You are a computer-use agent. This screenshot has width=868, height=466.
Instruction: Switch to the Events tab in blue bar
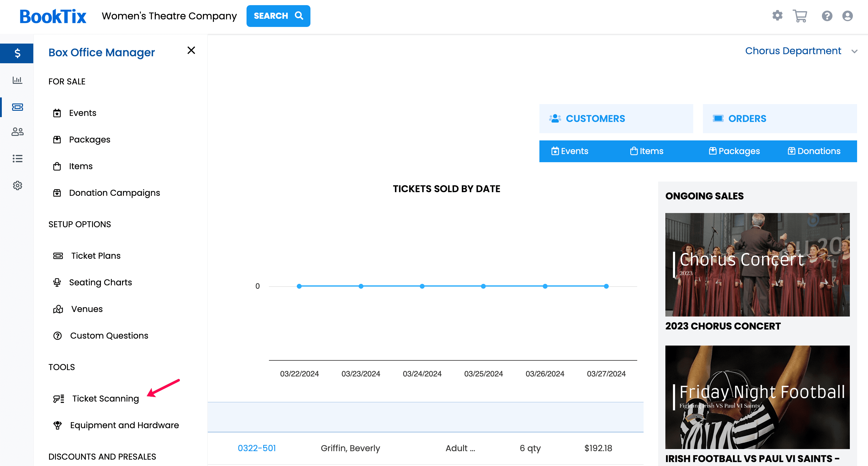(x=570, y=151)
